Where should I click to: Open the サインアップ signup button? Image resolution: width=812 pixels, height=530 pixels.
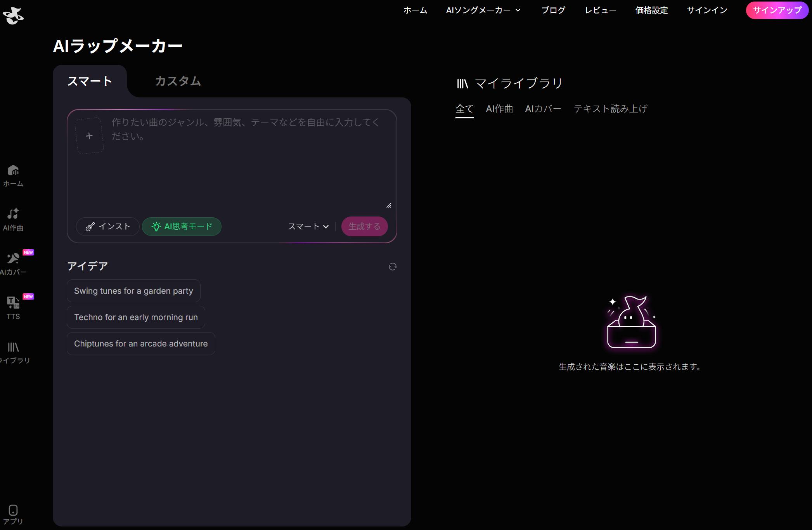776,10
